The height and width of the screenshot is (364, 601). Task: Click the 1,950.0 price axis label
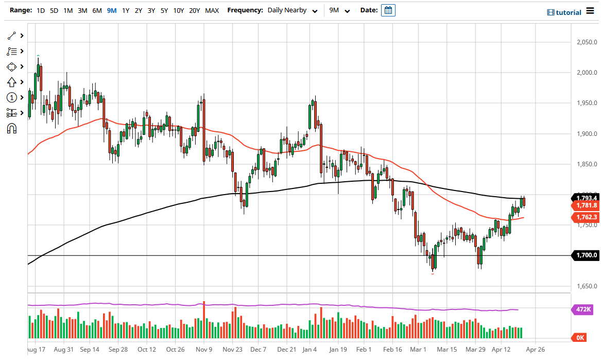tap(587, 103)
